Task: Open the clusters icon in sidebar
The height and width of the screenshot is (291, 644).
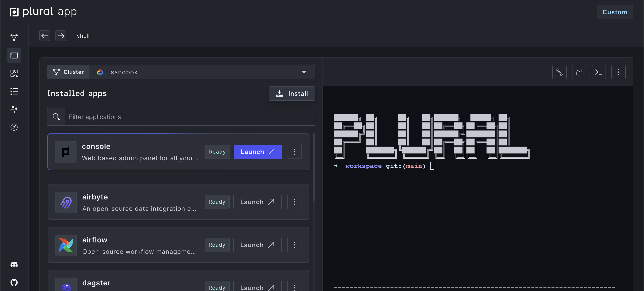Action: 14,38
